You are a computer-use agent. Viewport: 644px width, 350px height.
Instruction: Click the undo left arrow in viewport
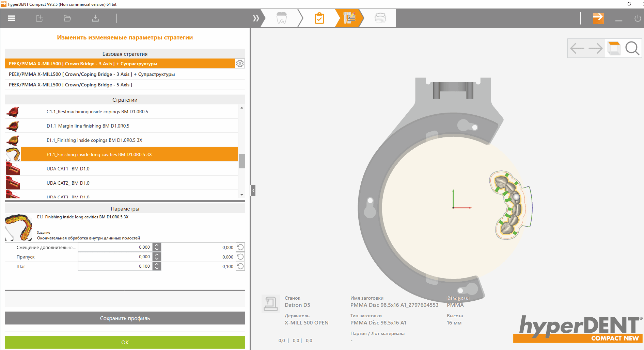point(577,48)
